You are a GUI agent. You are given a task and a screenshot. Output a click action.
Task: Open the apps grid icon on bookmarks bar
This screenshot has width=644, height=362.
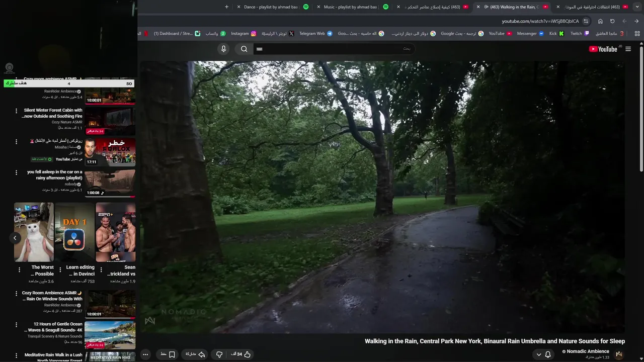[x=637, y=34]
